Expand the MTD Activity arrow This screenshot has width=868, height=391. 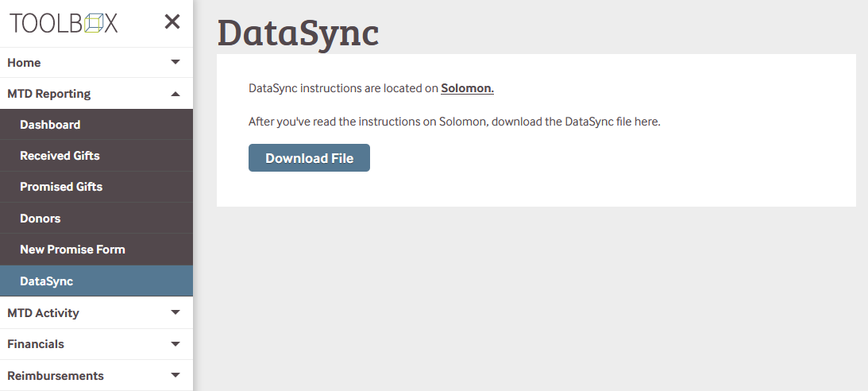[x=176, y=312]
